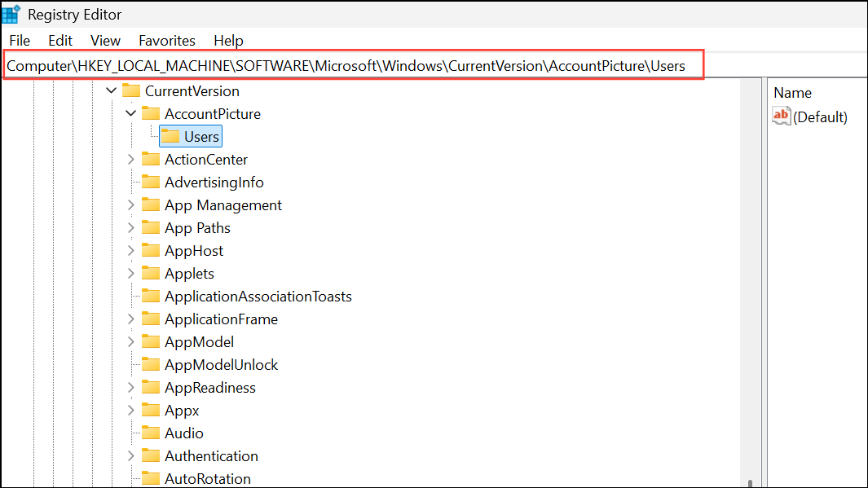Screen dimensions: 868x488
Task: Select the CurrentVersion key label
Action: (192, 90)
